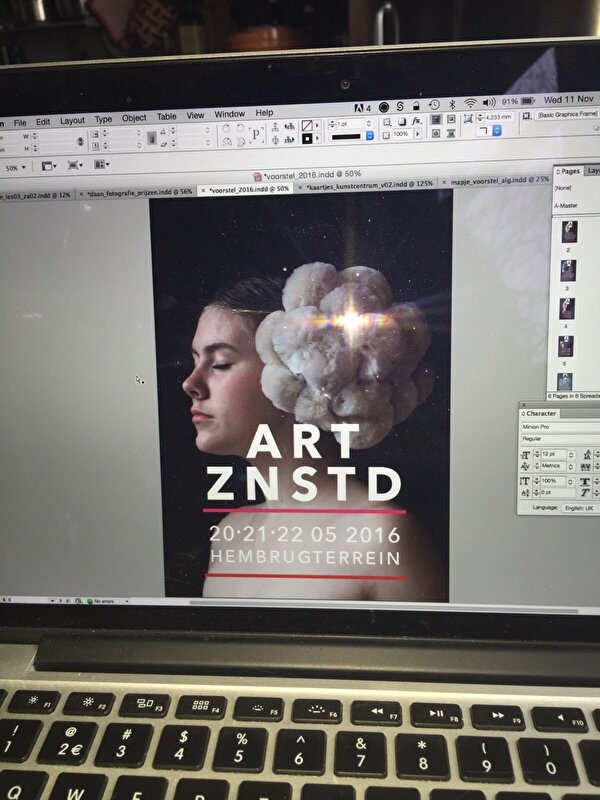Viewport: 600px width, 800px height.
Task: Click the corner options icon
Action: (x=468, y=118)
